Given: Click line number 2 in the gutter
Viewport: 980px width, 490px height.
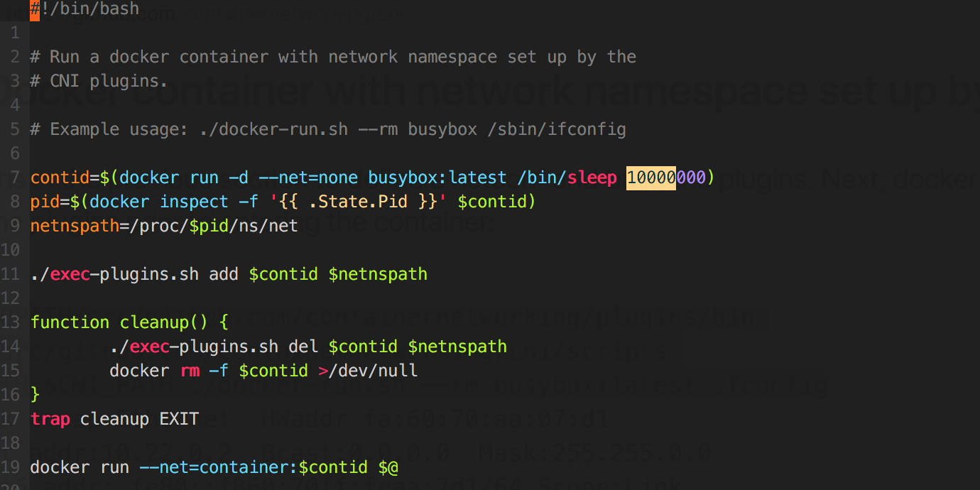Looking at the screenshot, I should pyautogui.click(x=14, y=57).
